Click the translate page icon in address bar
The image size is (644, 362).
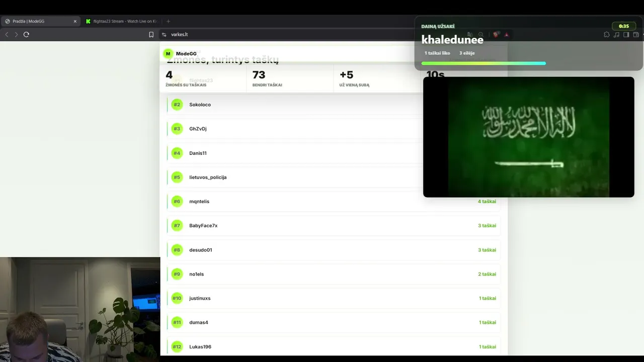(470, 35)
